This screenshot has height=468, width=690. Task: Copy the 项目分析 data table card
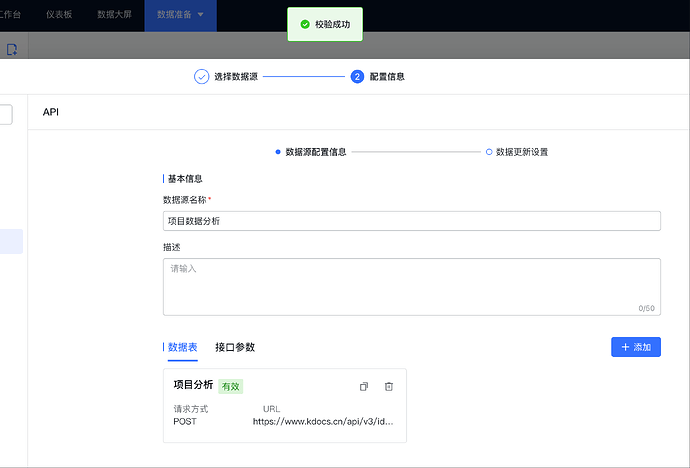[364, 387]
